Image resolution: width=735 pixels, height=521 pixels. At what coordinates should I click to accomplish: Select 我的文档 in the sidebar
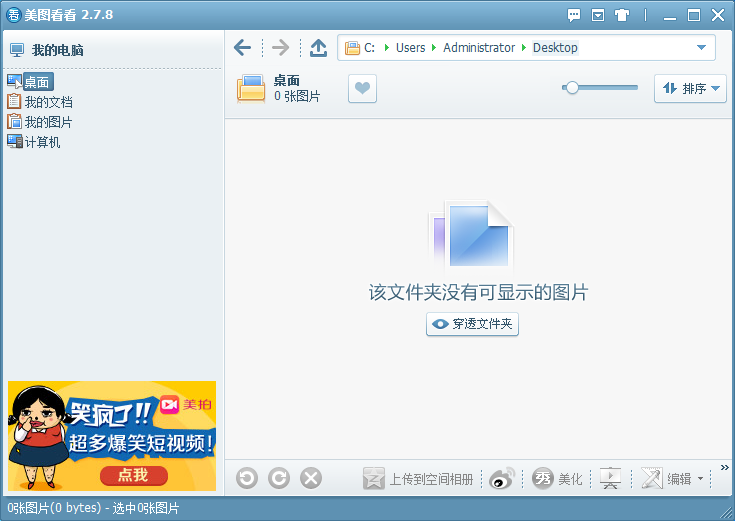[48, 102]
